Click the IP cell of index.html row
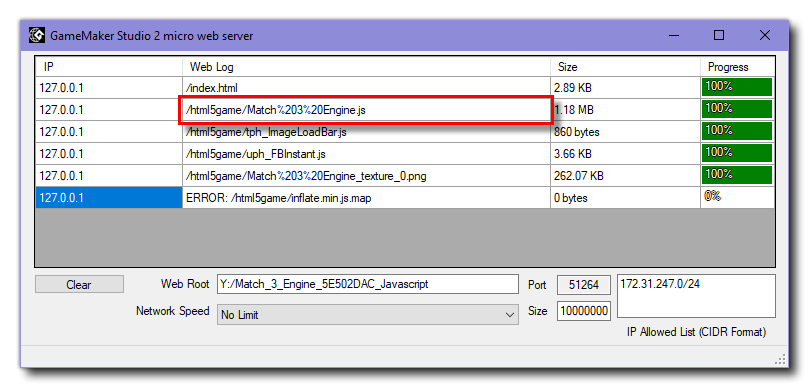This screenshot has width=809, height=388. click(109, 88)
